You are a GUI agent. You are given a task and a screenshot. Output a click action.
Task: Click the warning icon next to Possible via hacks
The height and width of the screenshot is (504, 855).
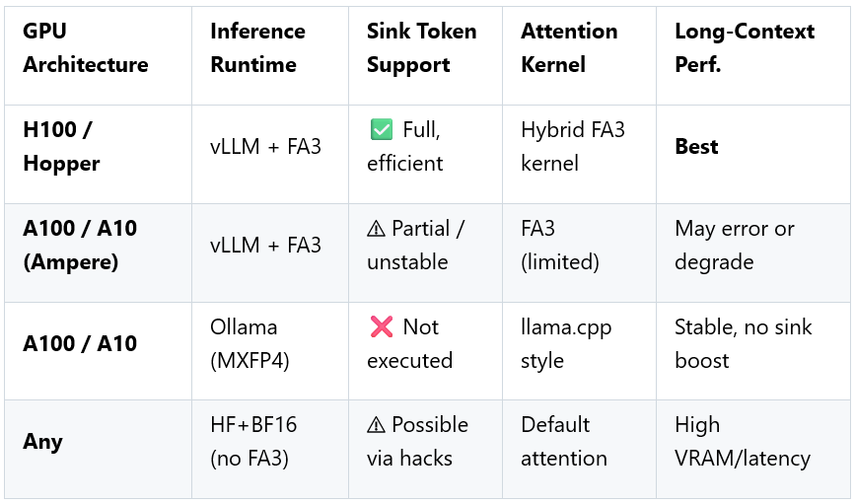tap(377, 425)
